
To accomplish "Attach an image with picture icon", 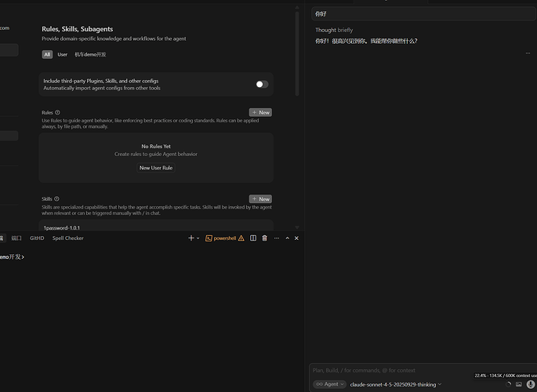I will pyautogui.click(x=519, y=384).
